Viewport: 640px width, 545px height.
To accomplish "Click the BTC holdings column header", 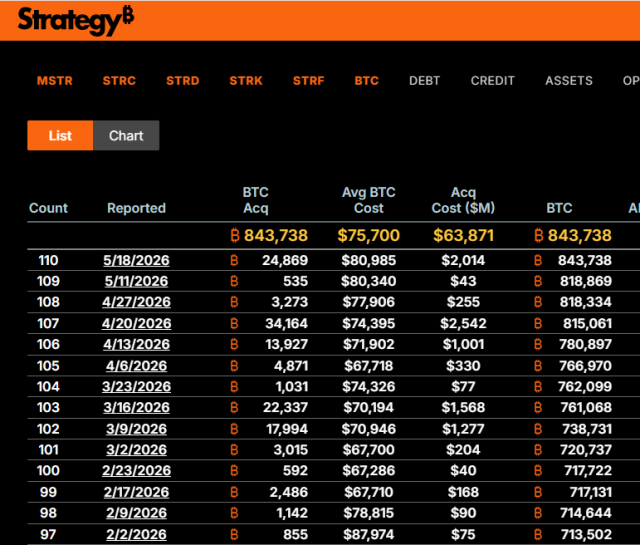I will (x=559, y=208).
